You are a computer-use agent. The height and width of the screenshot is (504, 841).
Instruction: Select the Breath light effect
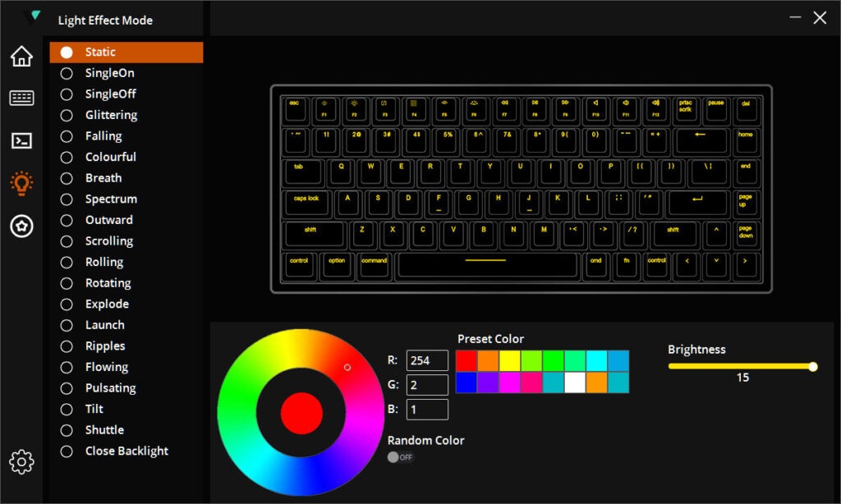126,178
